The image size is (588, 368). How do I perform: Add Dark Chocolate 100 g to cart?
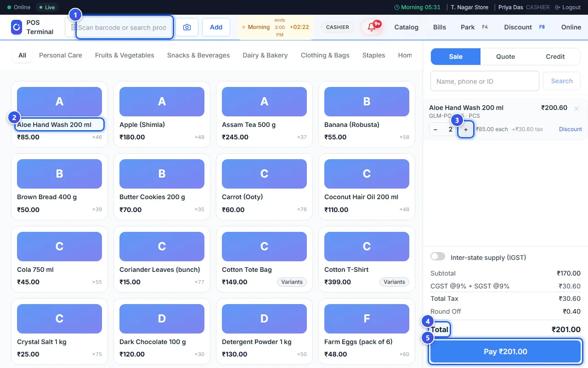pos(162,332)
